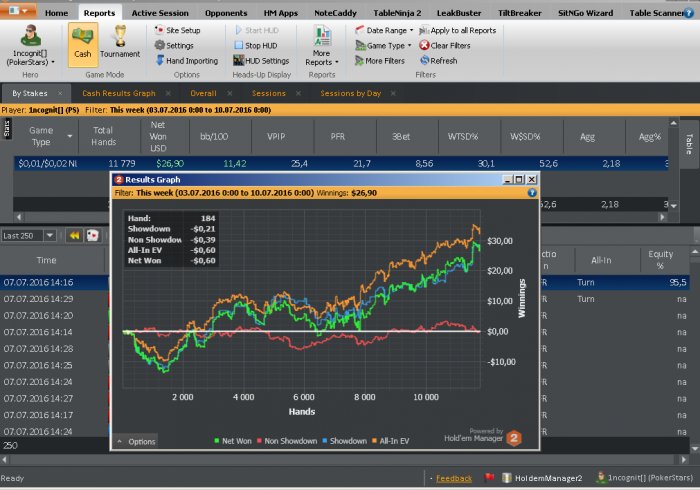Open the application menu button
The width and height of the screenshot is (700, 490).
18,10
